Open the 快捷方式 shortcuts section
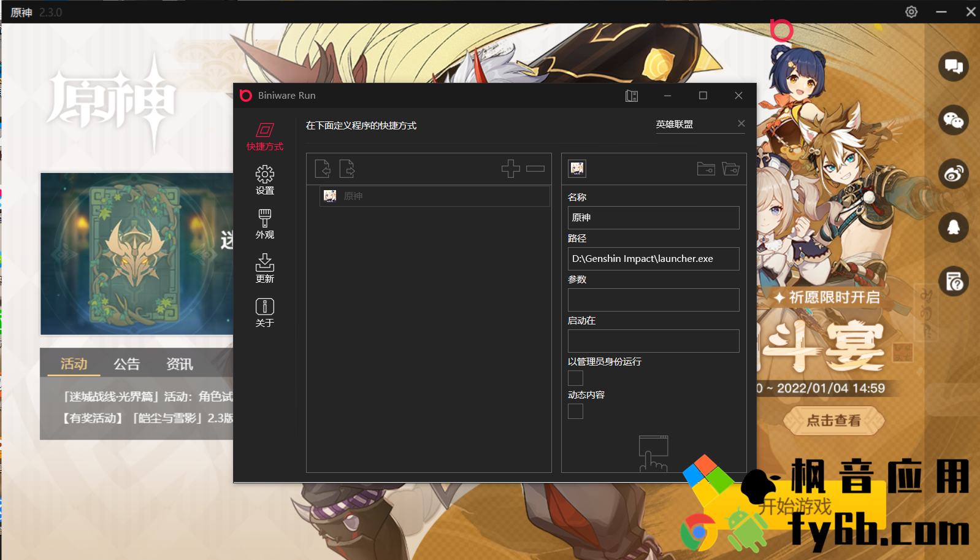 pyautogui.click(x=265, y=137)
